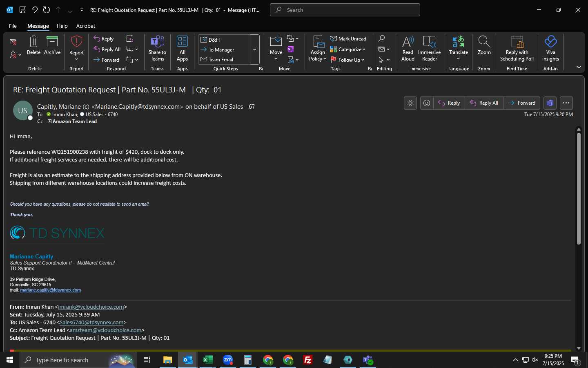Run the Team Email quick step

click(224, 59)
